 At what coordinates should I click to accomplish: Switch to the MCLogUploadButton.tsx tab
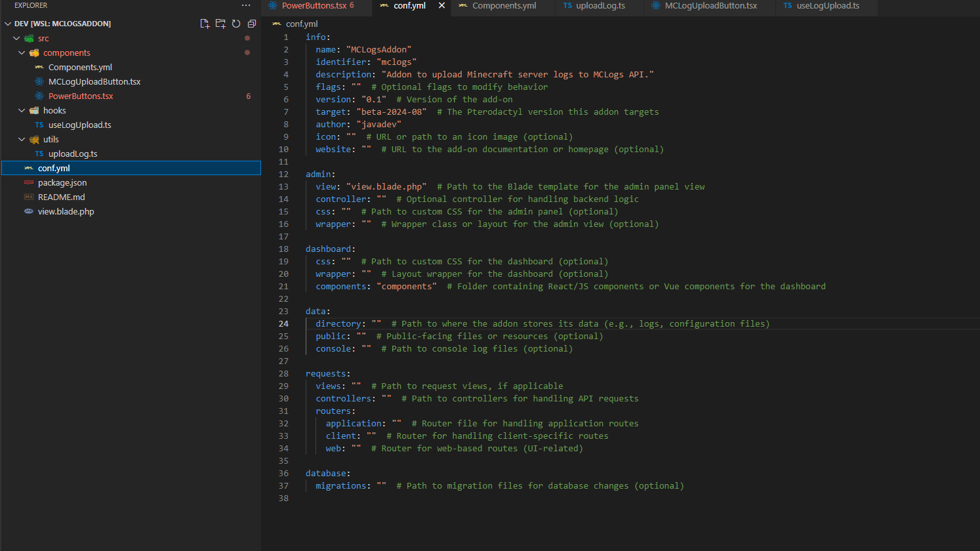(x=710, y=5)
